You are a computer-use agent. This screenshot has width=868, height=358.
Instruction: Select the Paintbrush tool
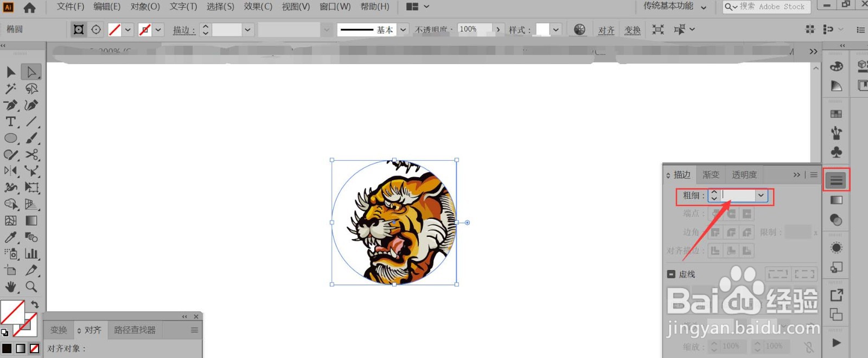coord(31,138)
